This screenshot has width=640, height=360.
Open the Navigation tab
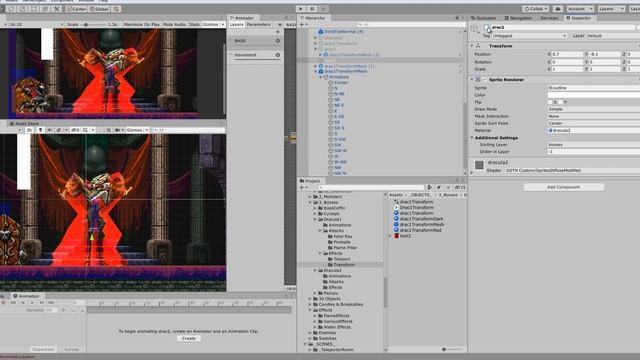(x=518, y=18)
